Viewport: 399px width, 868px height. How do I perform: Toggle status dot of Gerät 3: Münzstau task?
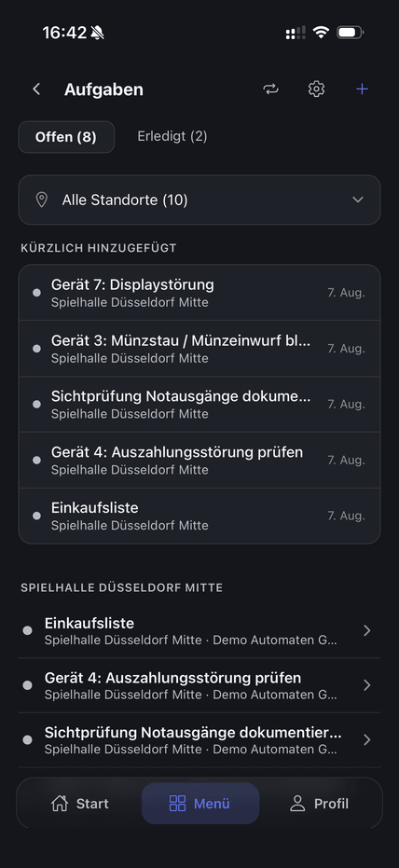[x=36, y=349]
